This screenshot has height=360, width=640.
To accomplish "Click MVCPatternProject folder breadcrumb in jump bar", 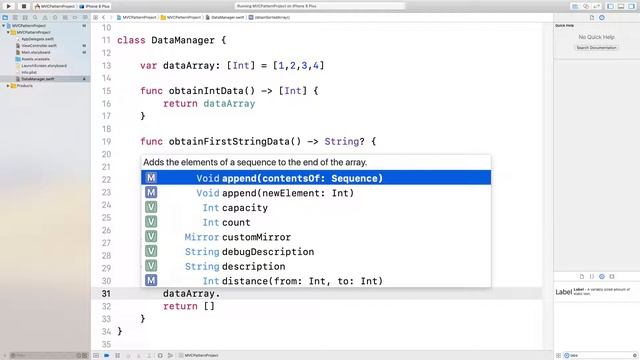I will (181, 18).
